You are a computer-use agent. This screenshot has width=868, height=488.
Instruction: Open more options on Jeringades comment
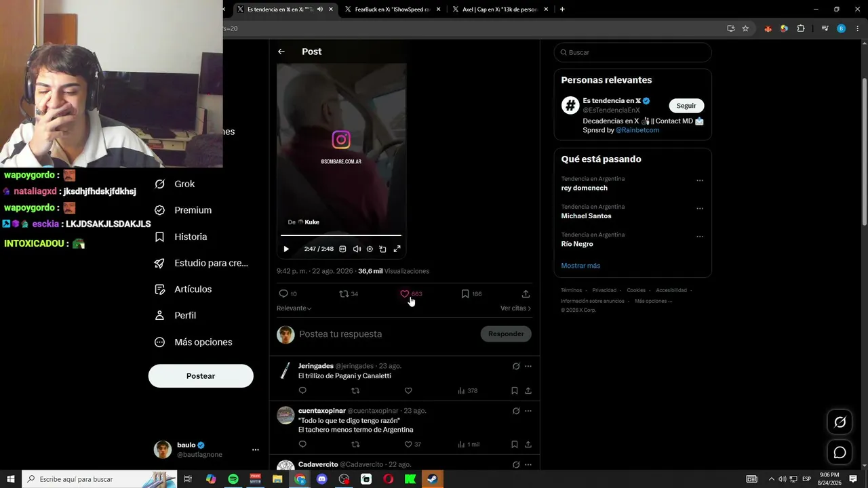[528, 366]
